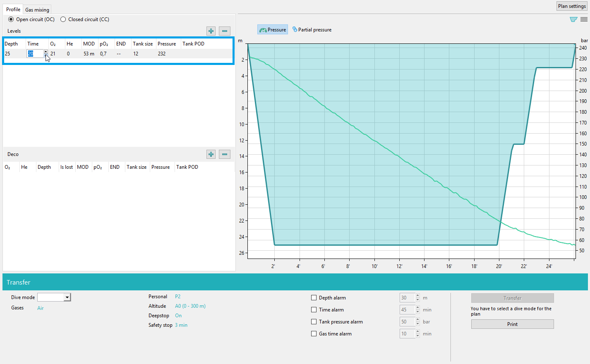Open the Profile tab

(13, 10)
